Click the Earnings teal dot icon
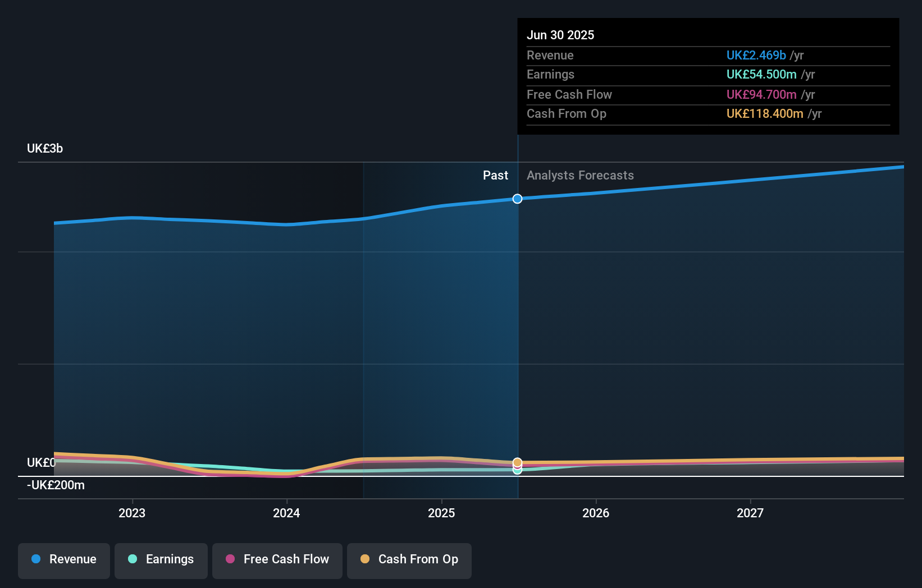Image resolution: width=922 pixels, height=588 pixels. pos(131,559)
